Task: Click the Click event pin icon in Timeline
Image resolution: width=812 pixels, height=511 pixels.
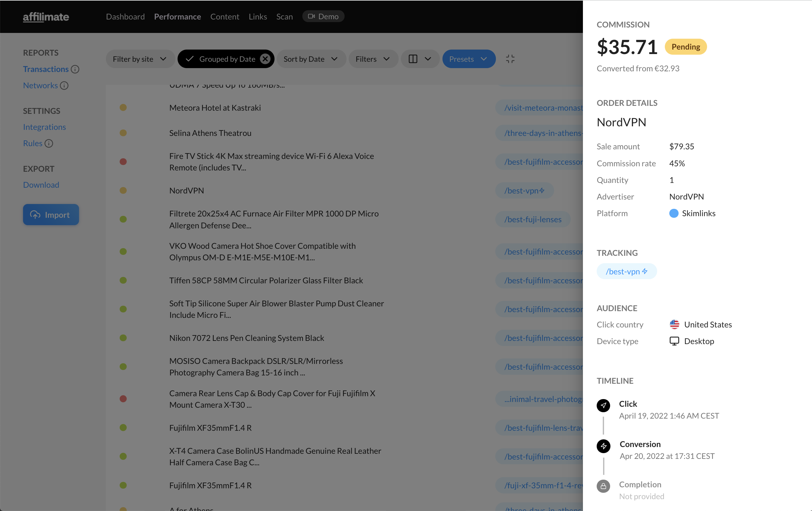Action: coord(603,405)
